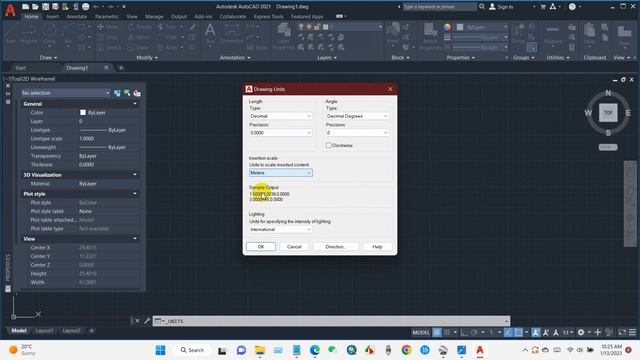Open Google Chrome from the taskbar

tap(406, 350)
